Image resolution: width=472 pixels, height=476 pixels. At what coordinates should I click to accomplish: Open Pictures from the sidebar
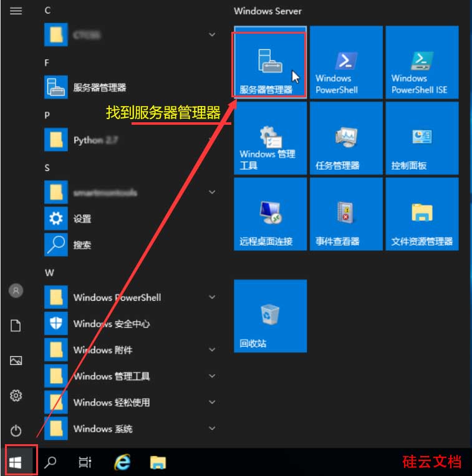pyautogui.click(x=16, y=361)
